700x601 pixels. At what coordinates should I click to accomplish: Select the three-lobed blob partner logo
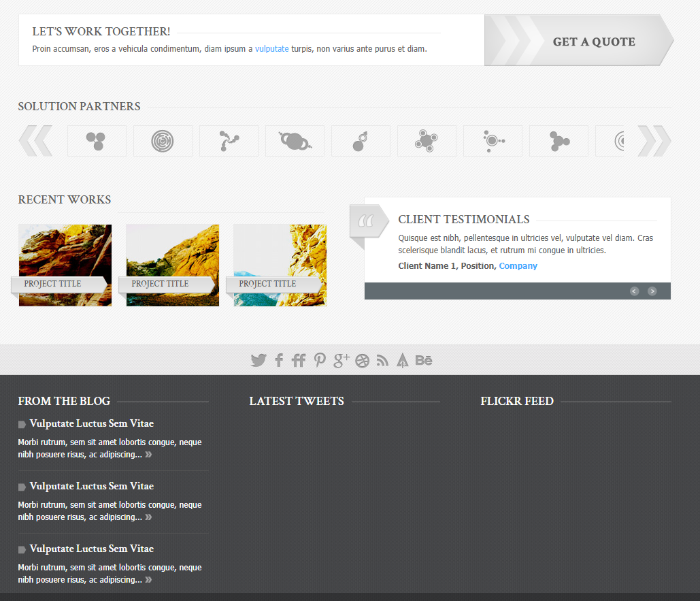(559, 141)
